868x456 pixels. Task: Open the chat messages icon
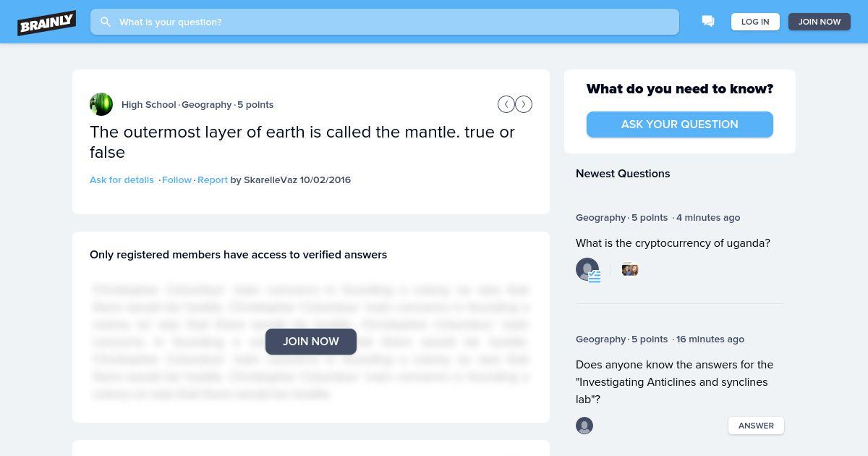pyautogui.click(x=708, y=22)
